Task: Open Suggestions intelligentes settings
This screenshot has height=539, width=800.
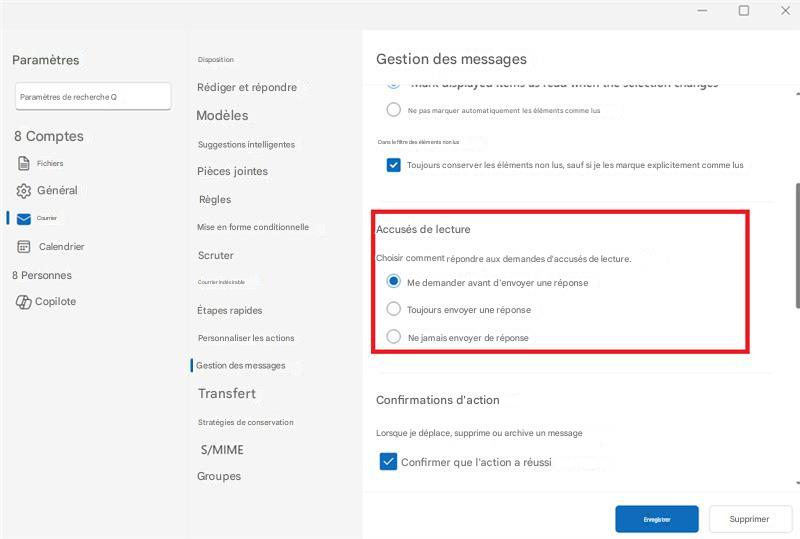Action: click(x=246, y=144)
